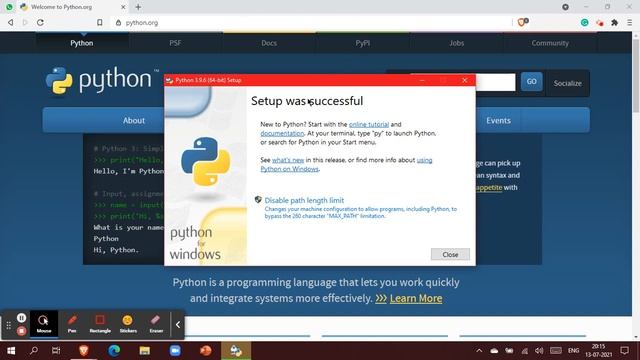Click the appetite link on the page
The width and height of the screenshot is (640, 360).
pyautogui.click(x=489, y=187)
